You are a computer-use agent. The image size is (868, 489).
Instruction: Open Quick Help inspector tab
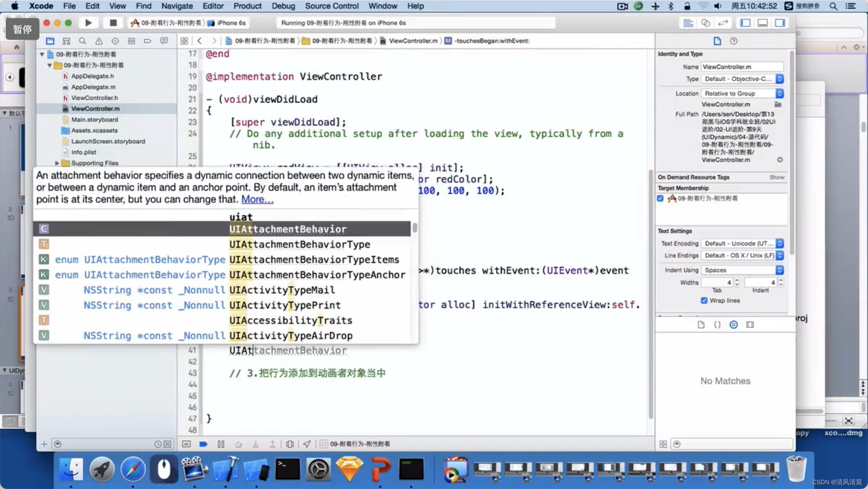click(733, 41)
